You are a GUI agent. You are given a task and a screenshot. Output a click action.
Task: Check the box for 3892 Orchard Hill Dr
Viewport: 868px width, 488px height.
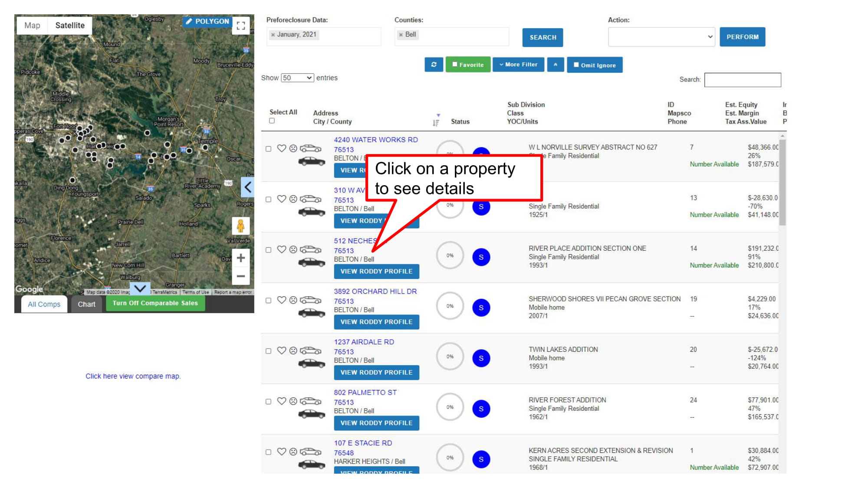(x=268, y=301)
